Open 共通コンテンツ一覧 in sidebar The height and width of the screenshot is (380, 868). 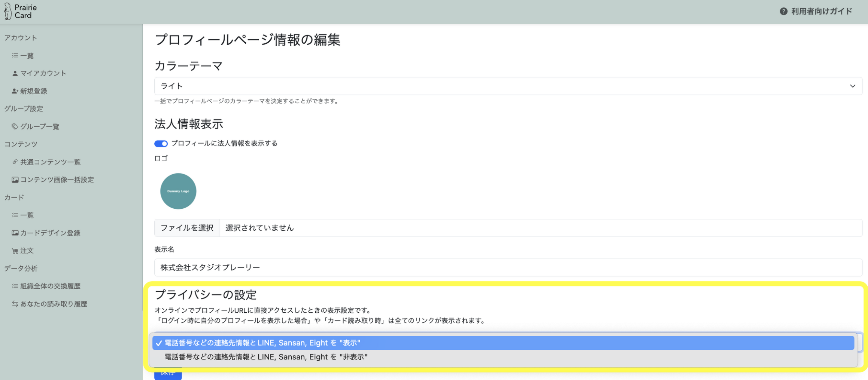coord(51,162)
